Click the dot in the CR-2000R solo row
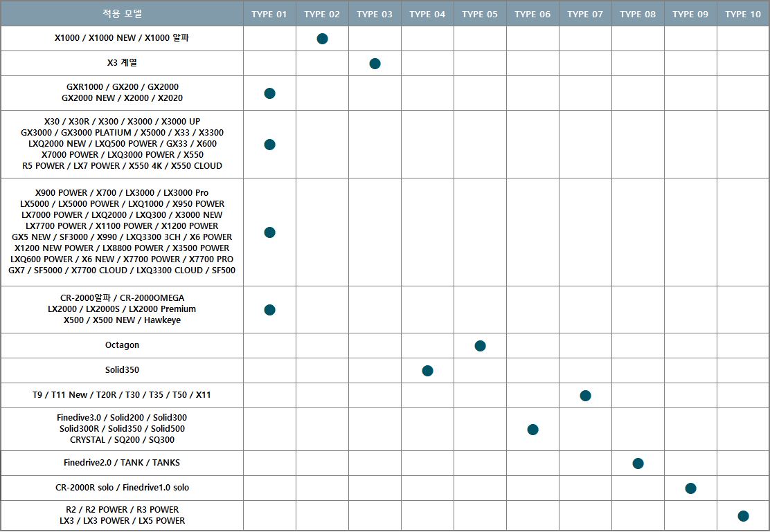The width and height of the screenshot is (770, 532). click(690, 488)
